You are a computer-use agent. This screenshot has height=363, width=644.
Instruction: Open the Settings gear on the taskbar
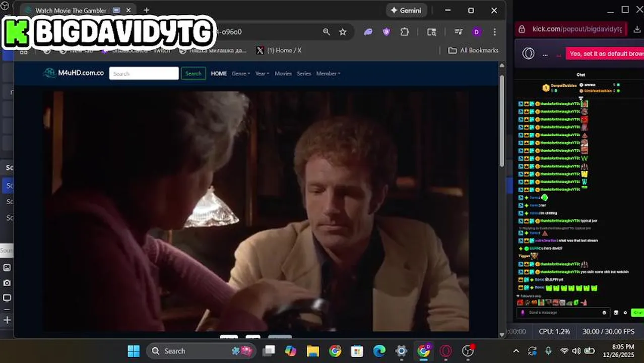click(402, 351)
